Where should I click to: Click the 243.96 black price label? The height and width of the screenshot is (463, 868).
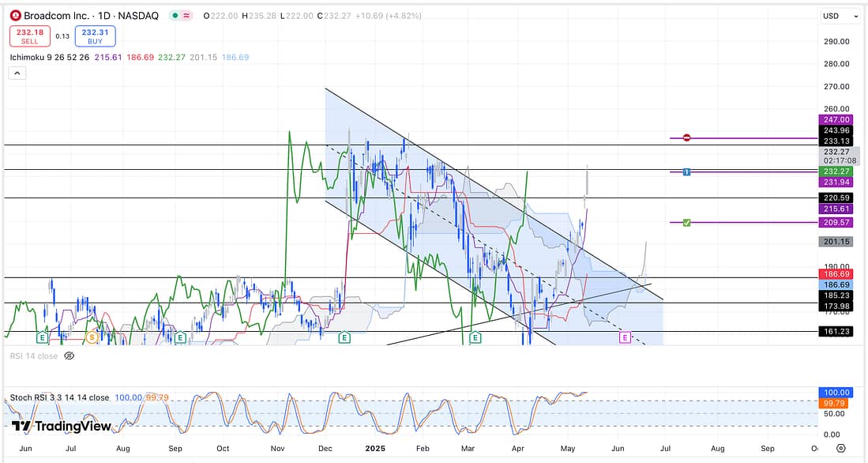[x=836, y=130]
